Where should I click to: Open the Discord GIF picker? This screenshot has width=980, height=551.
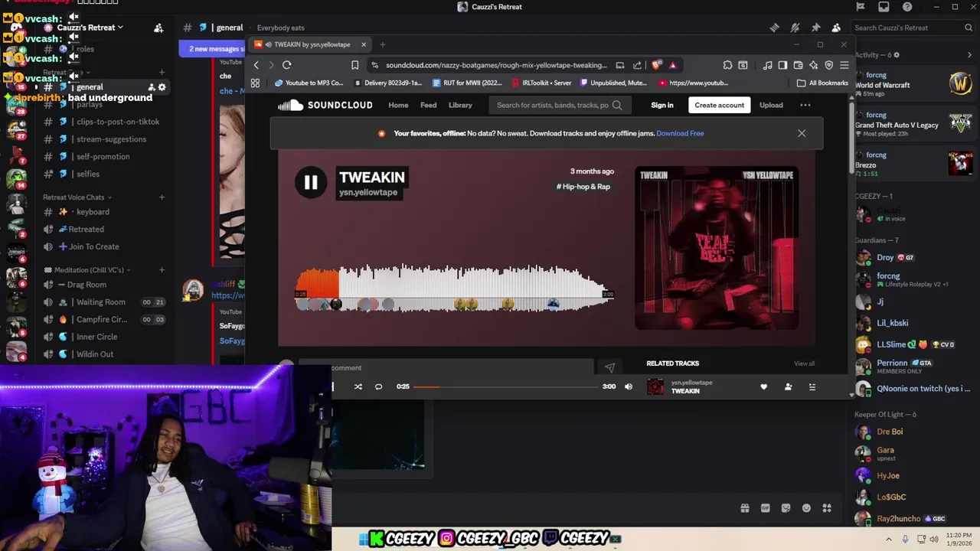point(765,508)
